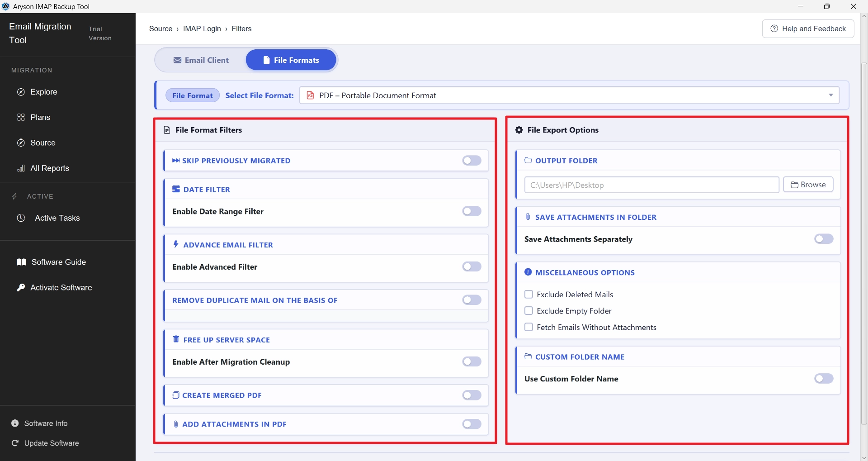Click Help and Feedback button
The height and width of the screenshot is (461, 868).
point(808,29)
